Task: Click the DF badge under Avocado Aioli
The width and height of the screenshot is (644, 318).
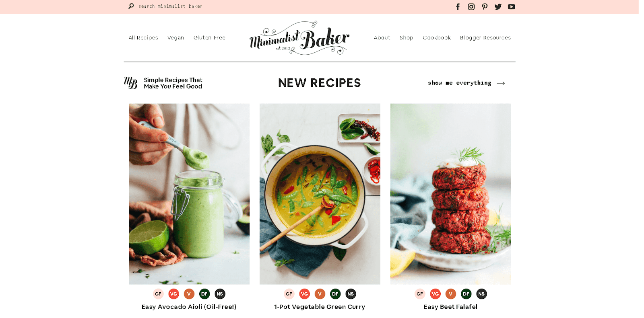Action: (204, 294)
